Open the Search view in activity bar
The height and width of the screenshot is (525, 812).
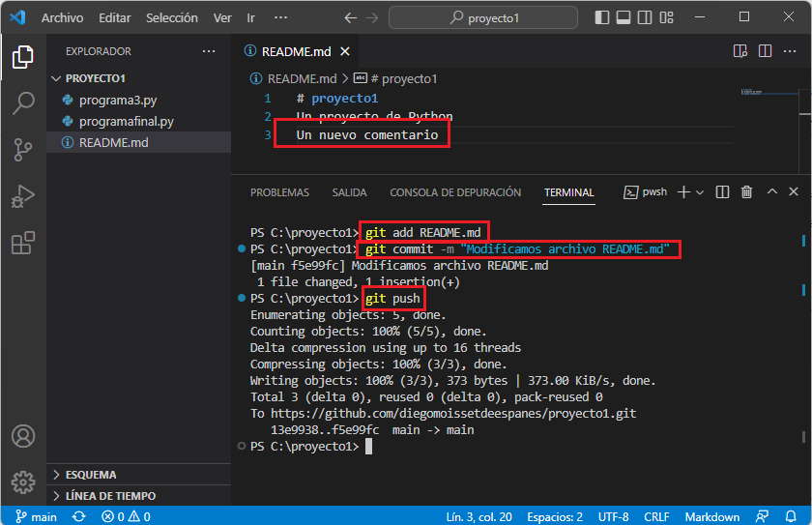23,103
